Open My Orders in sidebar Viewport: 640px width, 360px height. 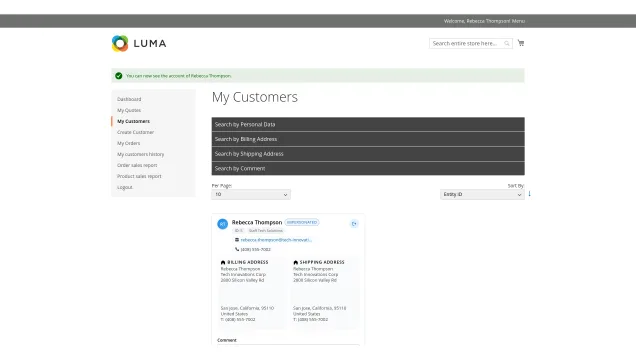point(129,143)
